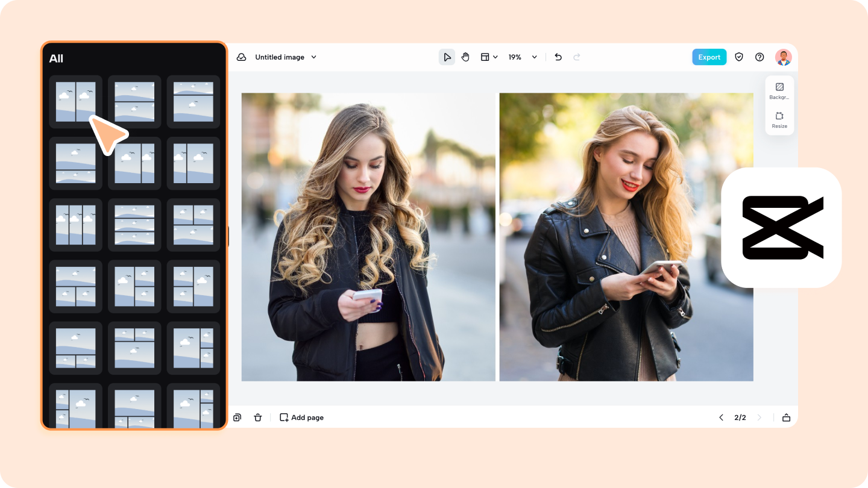Viewport: 868px width, 488px height.
Task: Select the right photo of woman in leather jacket
Action: point(626,237)
